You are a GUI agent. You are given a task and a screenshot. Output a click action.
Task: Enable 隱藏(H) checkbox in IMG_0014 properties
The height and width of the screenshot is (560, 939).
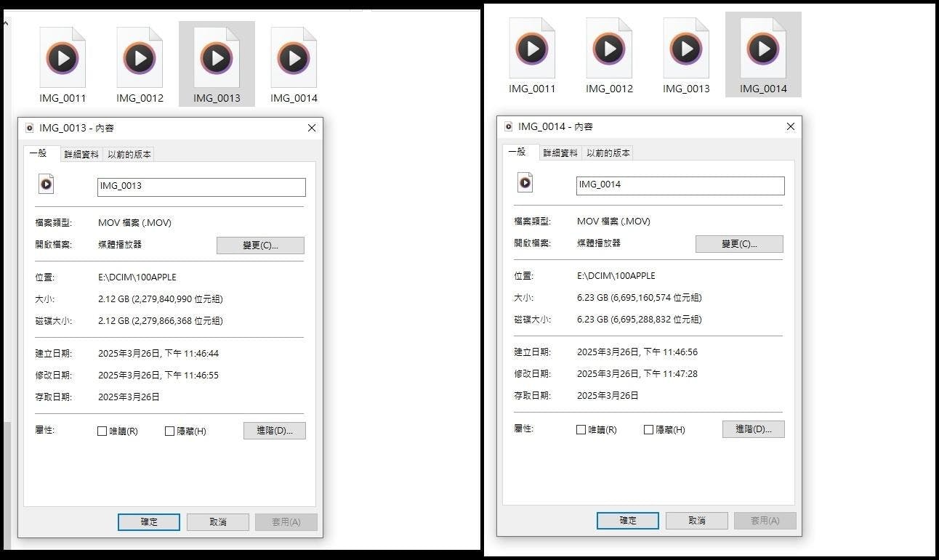coord(648,429)
